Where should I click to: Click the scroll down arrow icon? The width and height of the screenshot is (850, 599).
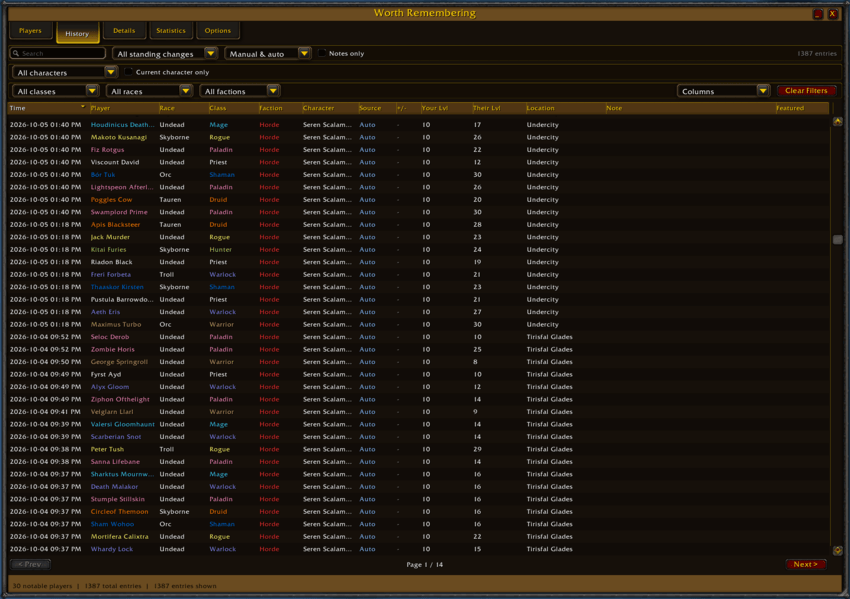(838, 550)
